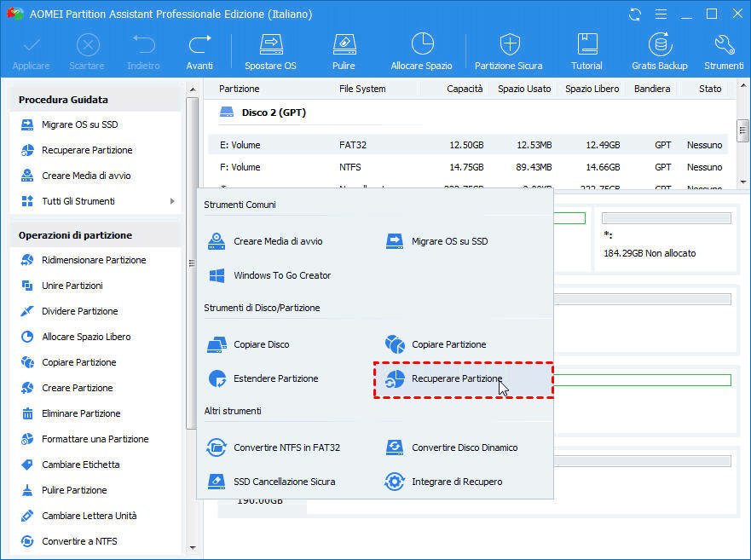751x560 pixels.
Task: Select Migrare OS su SSD in popup
Action: [436, 241]
